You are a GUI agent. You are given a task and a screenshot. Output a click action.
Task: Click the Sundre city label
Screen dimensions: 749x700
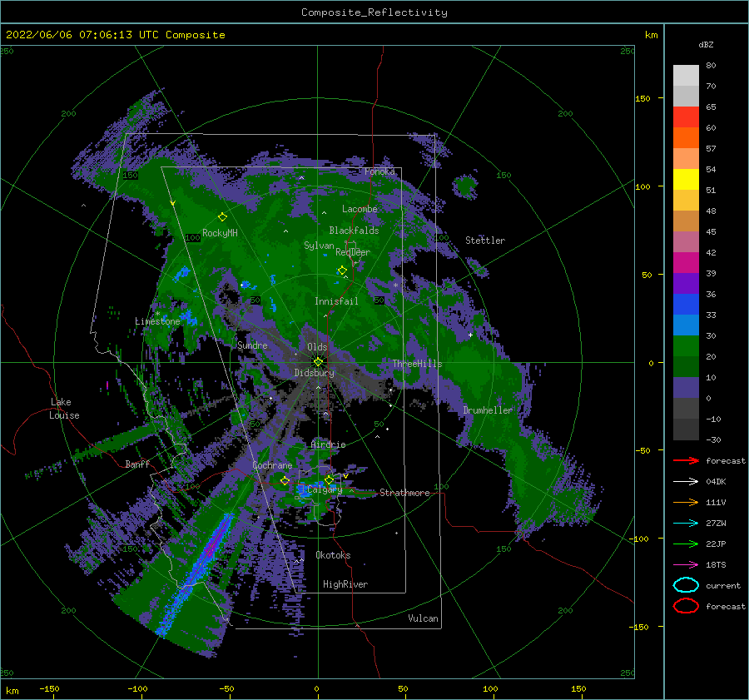click(252, 345)
